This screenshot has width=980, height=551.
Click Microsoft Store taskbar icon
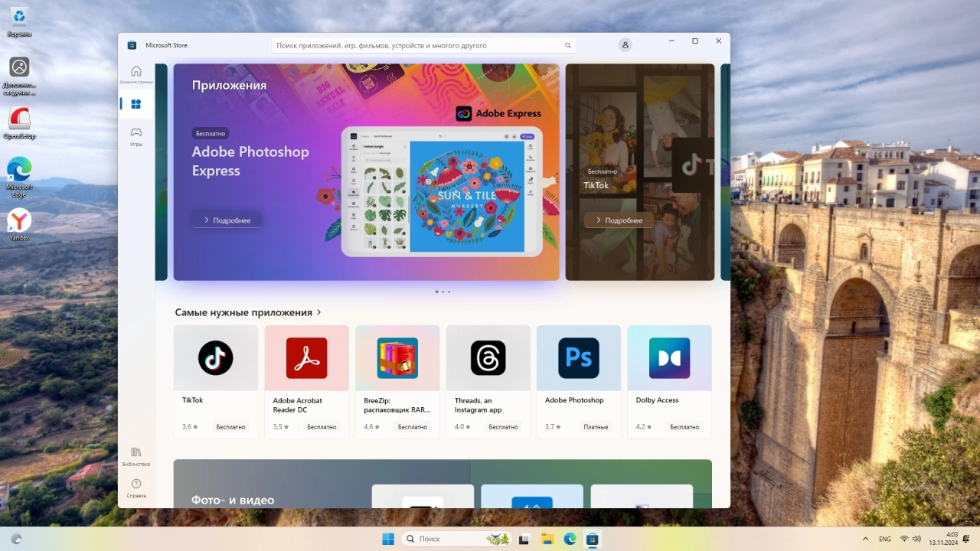click(x=593, y=539)
